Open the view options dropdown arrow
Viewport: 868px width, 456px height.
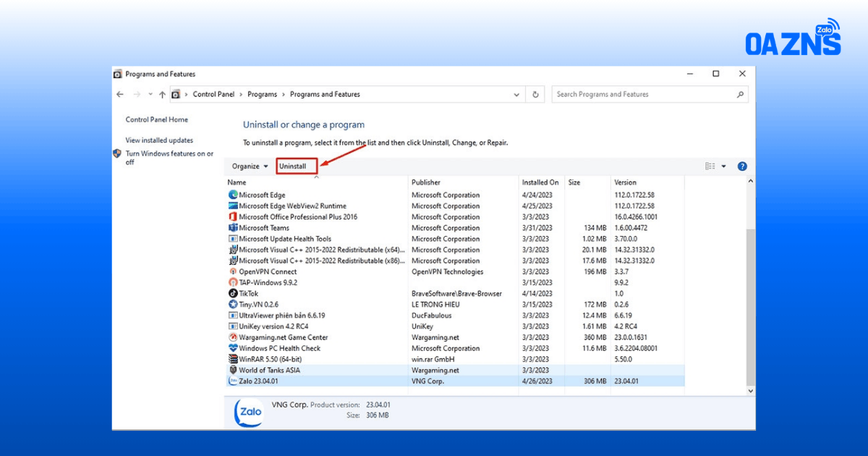[x=724, y=166]
